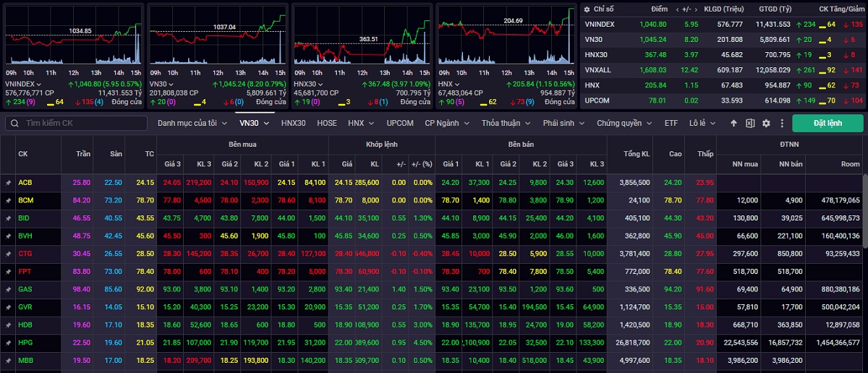868x373 pixels.
Task: Open the MBB stock symbol
Action: (x=25, y=360)
